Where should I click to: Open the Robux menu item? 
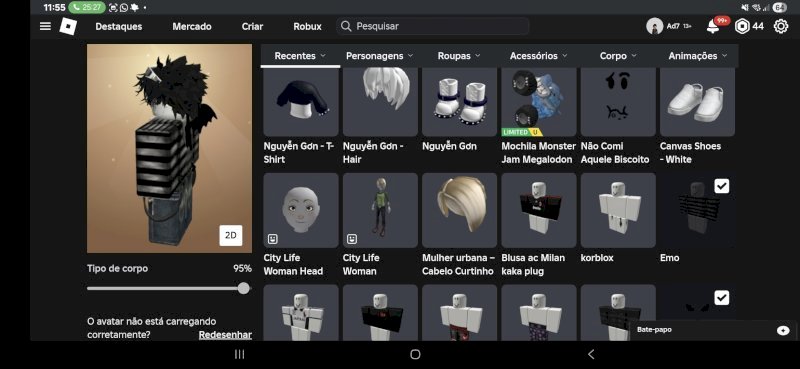pyautogui.click(x=308, y=27)
